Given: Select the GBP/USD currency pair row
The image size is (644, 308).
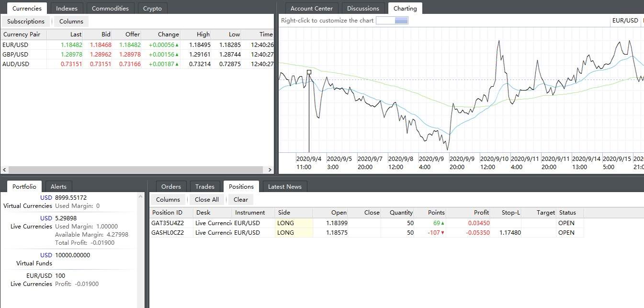Looking at the screenshot, I should [15, 54].
